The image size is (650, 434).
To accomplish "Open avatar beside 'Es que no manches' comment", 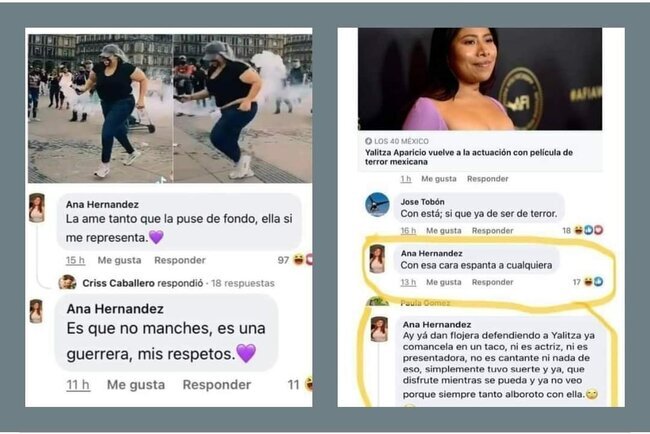I will [36, 311].
